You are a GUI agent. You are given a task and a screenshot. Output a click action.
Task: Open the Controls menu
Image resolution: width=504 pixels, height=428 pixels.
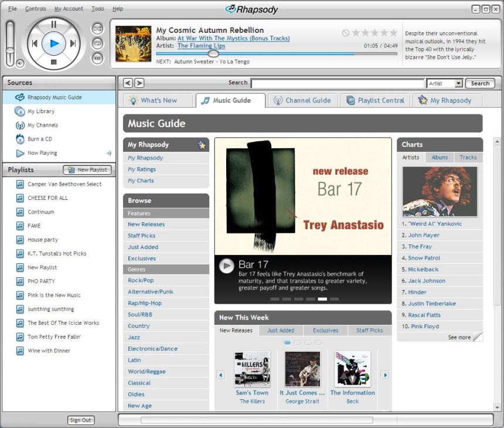coord(36,9)
